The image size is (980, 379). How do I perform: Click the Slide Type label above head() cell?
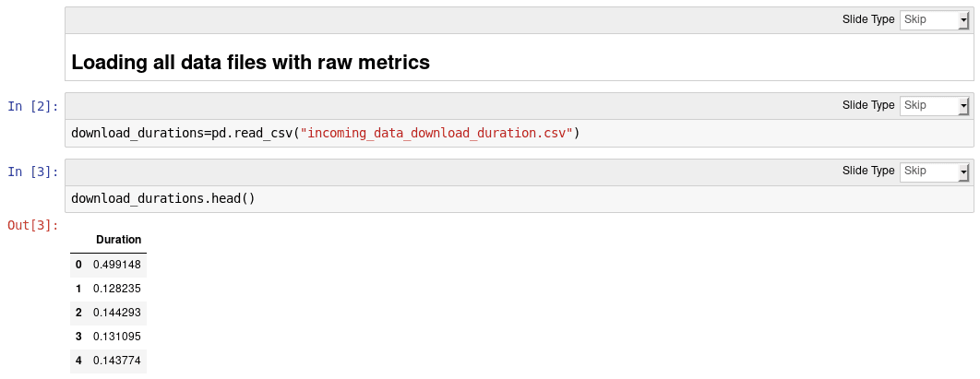[868, 172]
